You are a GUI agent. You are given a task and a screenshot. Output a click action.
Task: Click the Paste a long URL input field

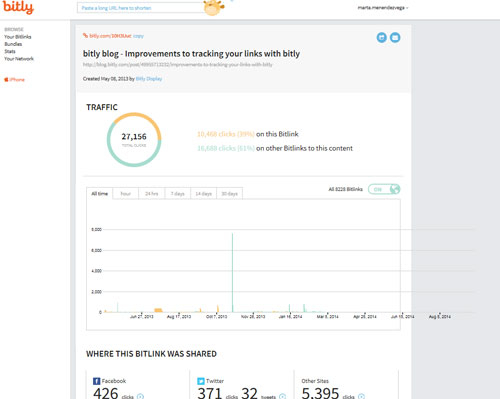tap(141, 8)
